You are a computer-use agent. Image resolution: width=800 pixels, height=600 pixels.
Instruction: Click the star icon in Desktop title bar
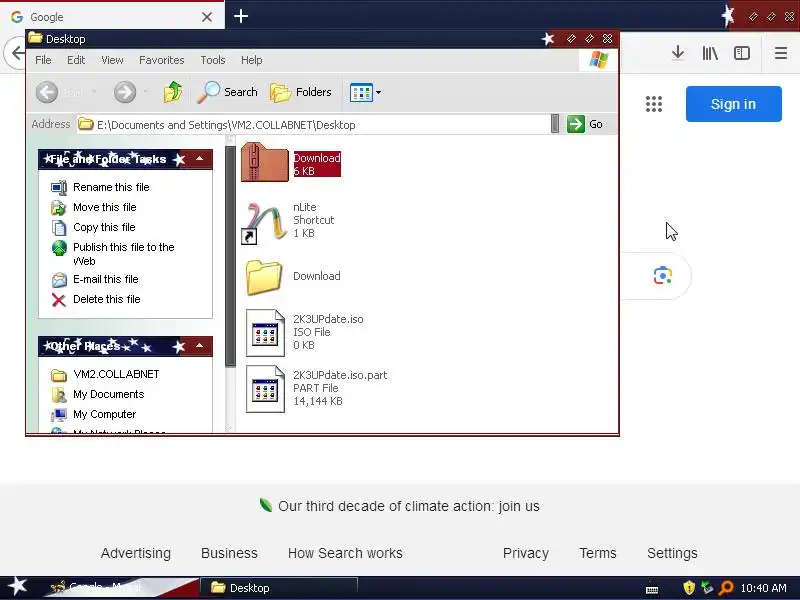point(548,39)
